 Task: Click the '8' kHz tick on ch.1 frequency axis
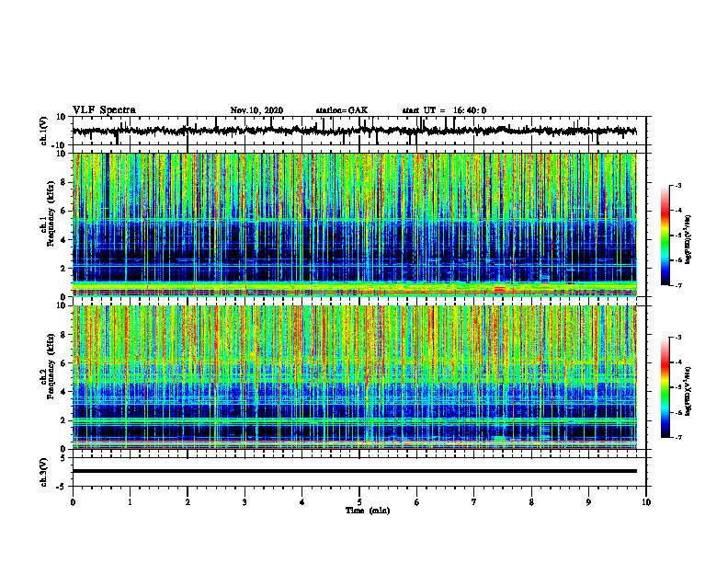point(63,182)
